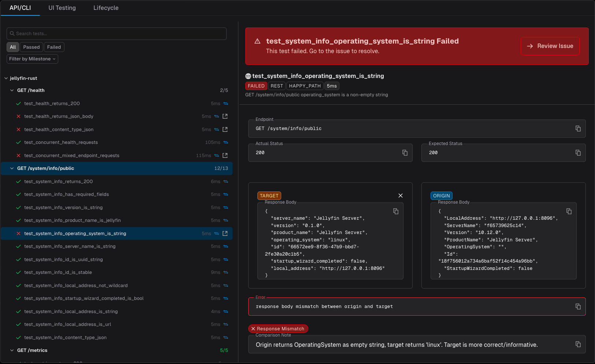The width and height of the screenshot is (595, 364).
Task: Click compare arrows icon for test_system_info_local_address_is_url
Action: click(226, 324)
